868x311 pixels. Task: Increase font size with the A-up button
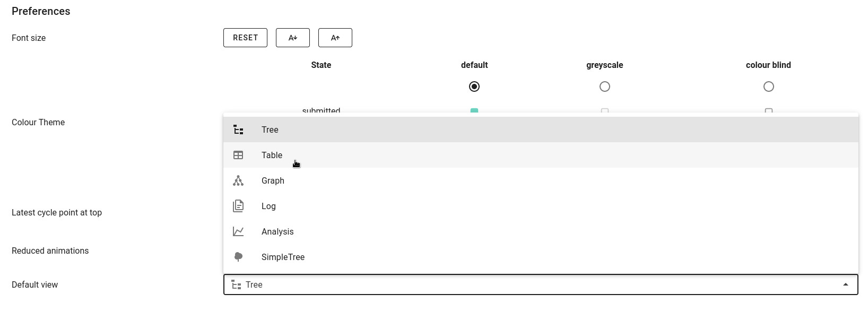pyautogui.click(x=335, y=38)
